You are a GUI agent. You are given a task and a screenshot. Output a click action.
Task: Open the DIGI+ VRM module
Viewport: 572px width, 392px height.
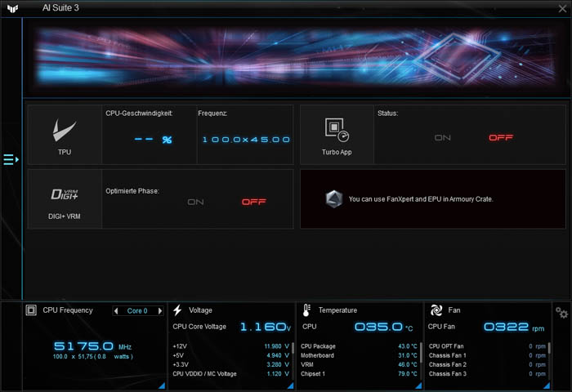click(x=65, y=198)
